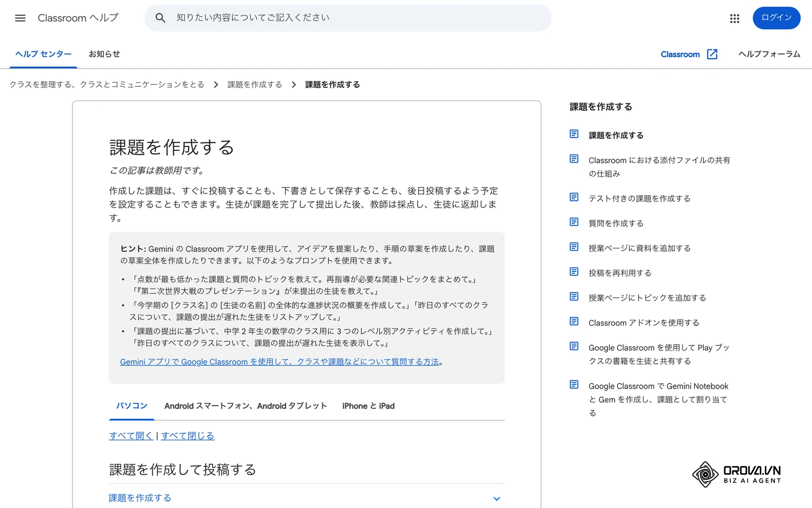Open Gemini アプリで Google Classroom を使用 link
812x508 pixels.
(280, 362)
